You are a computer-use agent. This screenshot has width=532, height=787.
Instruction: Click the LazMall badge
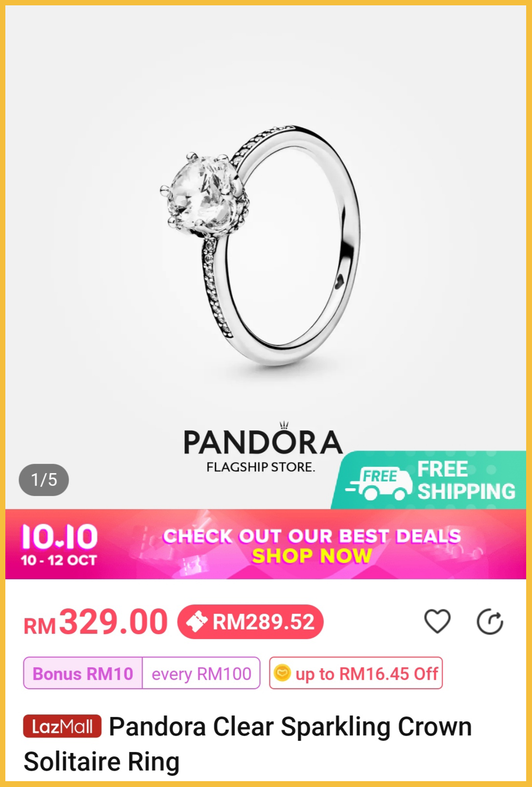point(62,726)
